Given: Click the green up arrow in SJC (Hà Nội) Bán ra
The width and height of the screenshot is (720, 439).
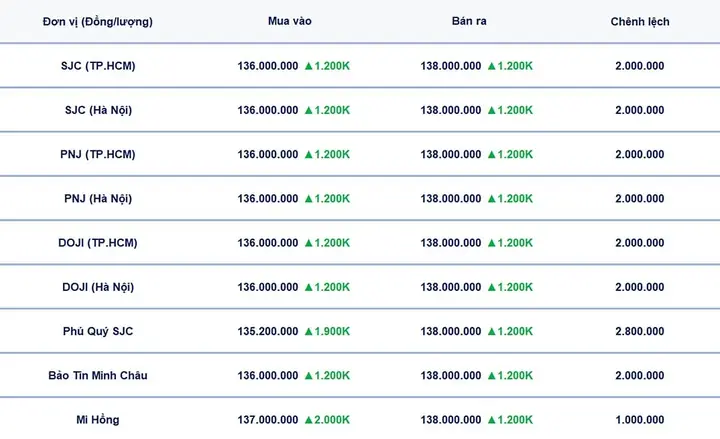Looking at the screenshot, I should [x=491, y=110].
